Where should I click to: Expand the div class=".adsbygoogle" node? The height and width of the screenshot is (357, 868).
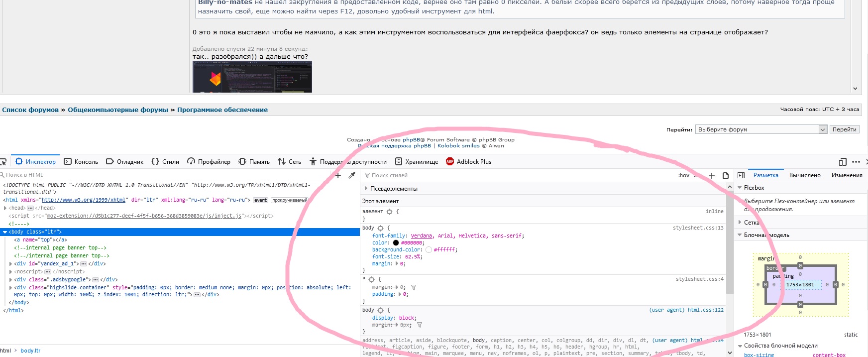coord(10,280)
